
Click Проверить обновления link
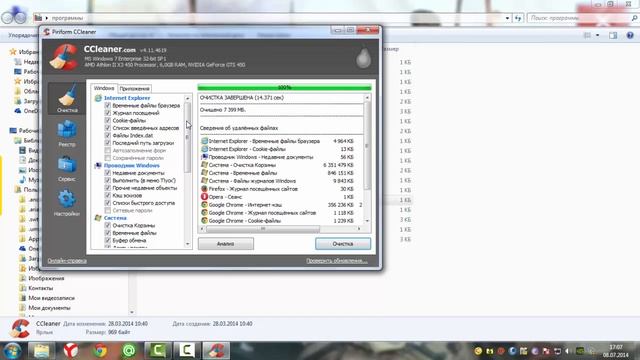pyautogui.click(x=337, y=261)
